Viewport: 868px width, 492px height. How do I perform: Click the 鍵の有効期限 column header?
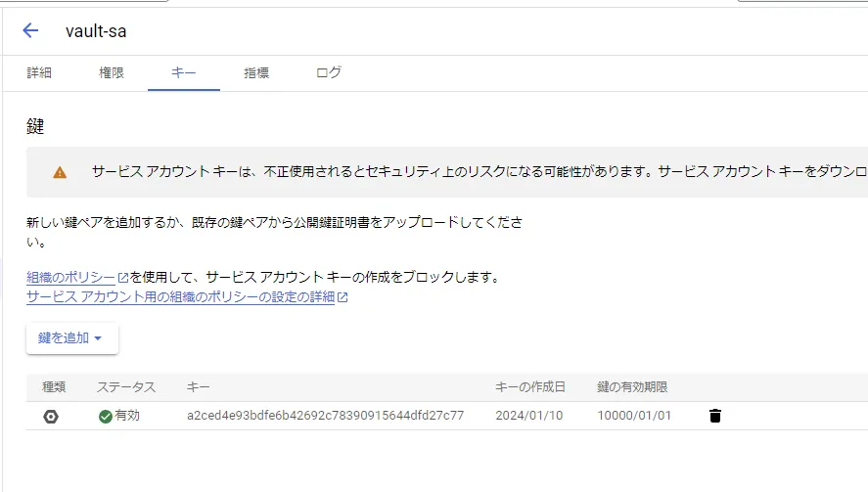point(632,387)
